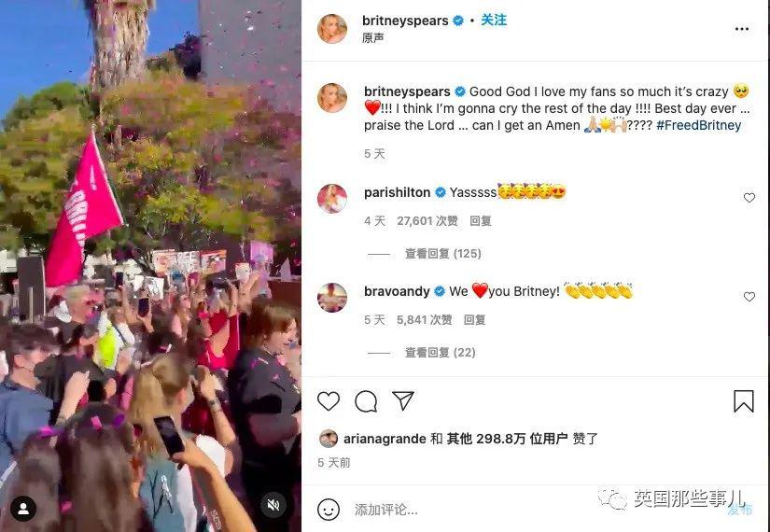Expand the 22 replies under bravoandy
Viewport: 770px width, 532px height.
[440, 352]
